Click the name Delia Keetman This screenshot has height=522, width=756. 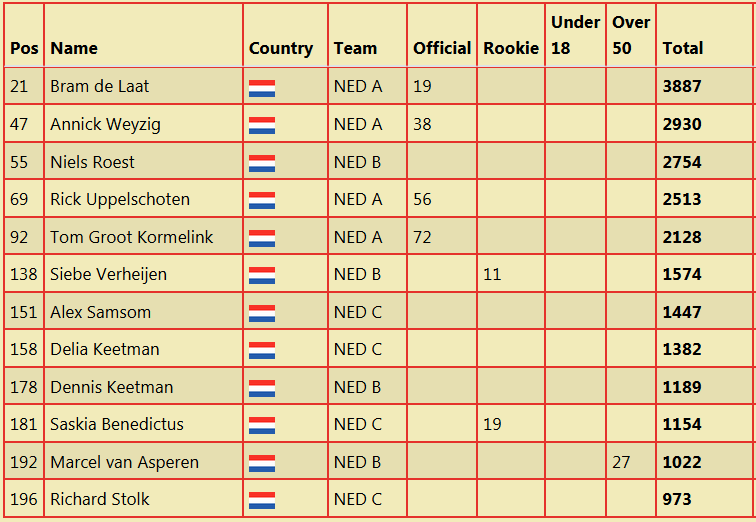[x=105, y=349]
